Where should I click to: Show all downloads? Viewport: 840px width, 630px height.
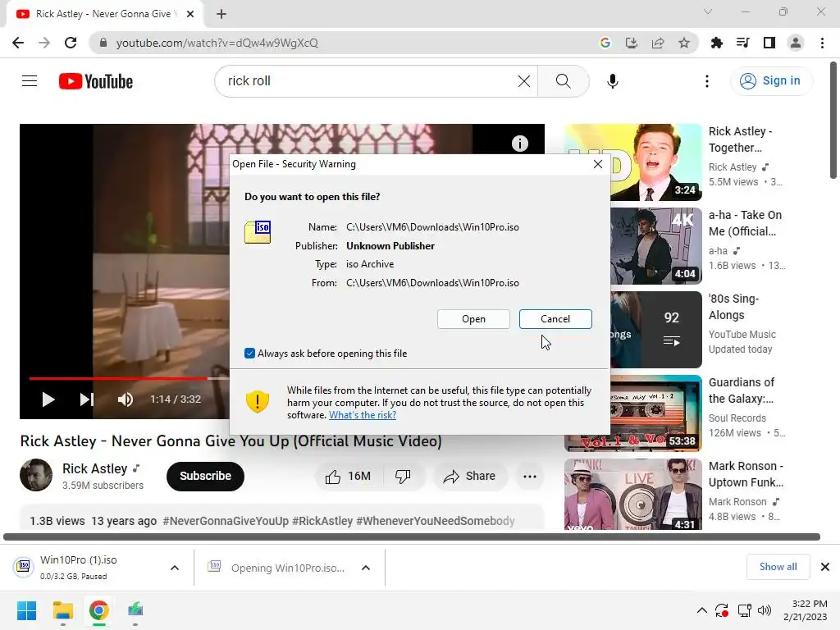tap(778, 567)
